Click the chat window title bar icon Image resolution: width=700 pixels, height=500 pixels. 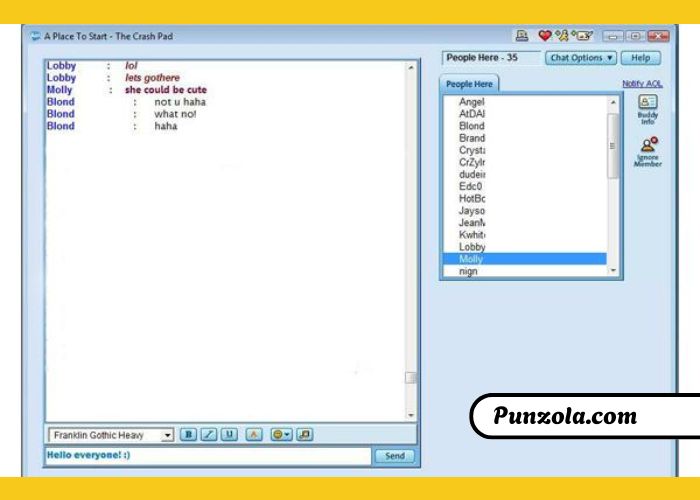[36, 36]
